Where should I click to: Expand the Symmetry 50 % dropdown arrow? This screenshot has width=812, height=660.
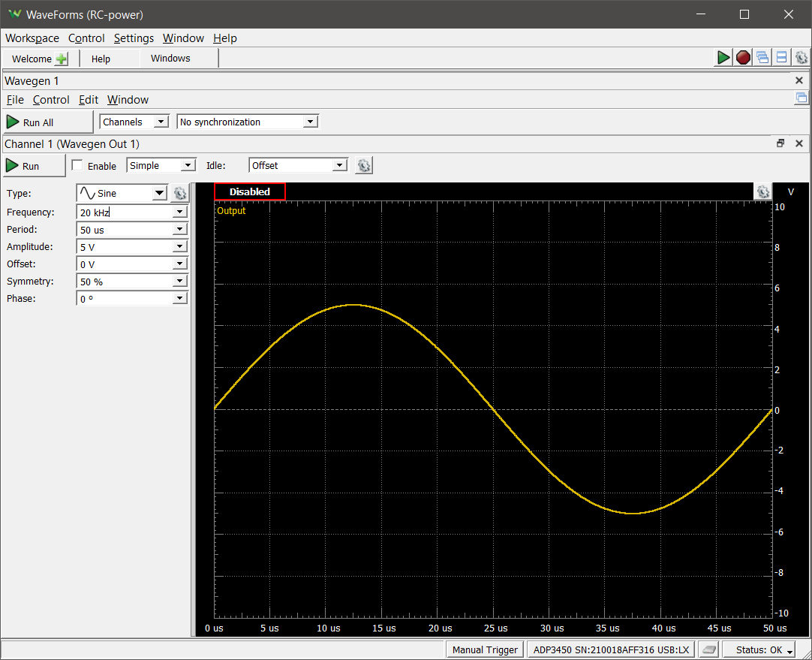[179, 282]
